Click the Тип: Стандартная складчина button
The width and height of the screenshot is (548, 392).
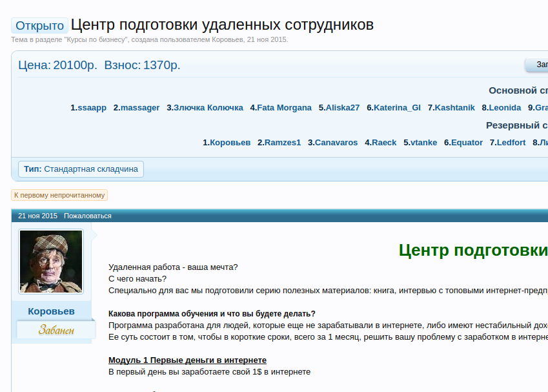(x=81, y=169)
